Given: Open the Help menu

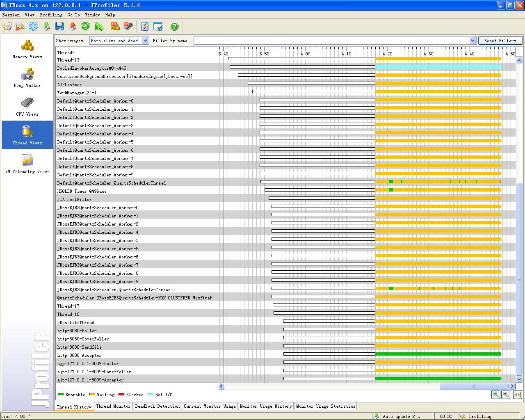Looking at the screenshot, I should 110,15.
